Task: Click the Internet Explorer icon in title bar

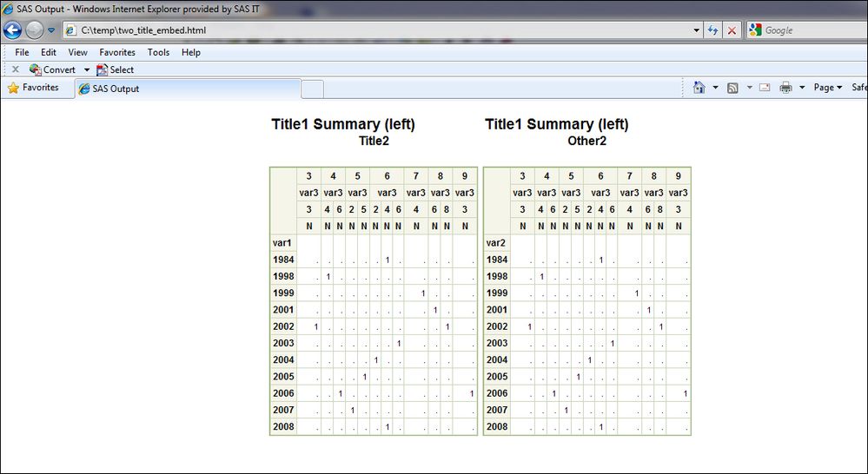Action: 8,9
